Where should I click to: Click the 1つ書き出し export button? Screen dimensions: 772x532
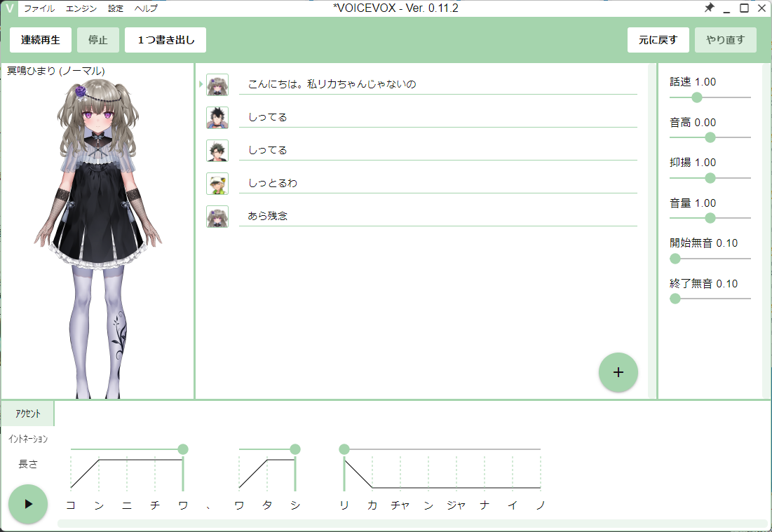coord(165,40)
